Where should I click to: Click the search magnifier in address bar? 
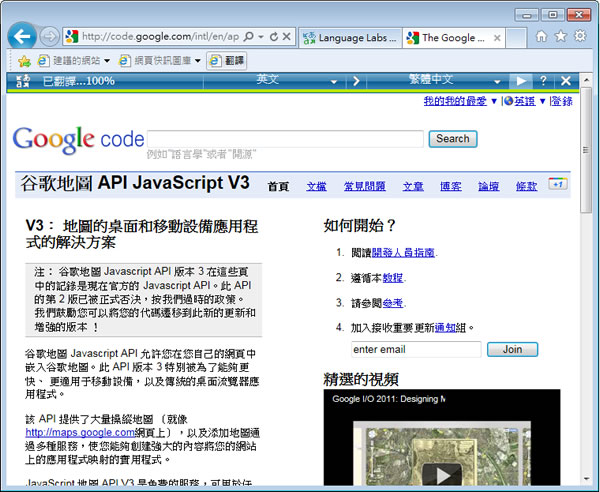(249, 37)
